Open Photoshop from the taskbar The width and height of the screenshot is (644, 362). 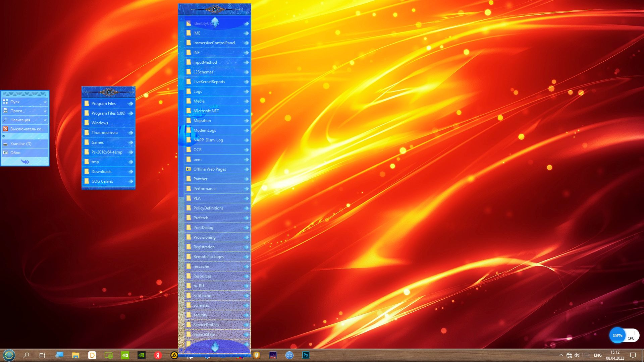click(306, 355)
